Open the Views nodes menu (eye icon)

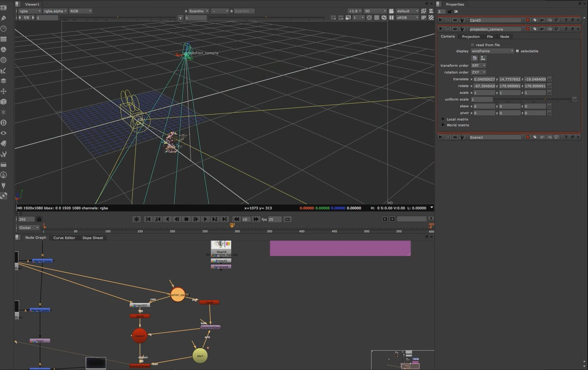point(4,134)
